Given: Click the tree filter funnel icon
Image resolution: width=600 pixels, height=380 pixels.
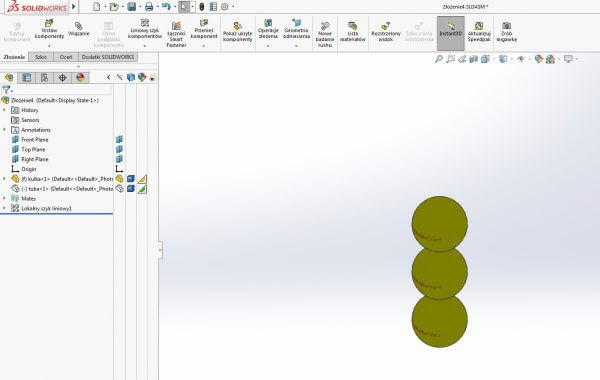Looking at the screenshot, I should 6,90.
